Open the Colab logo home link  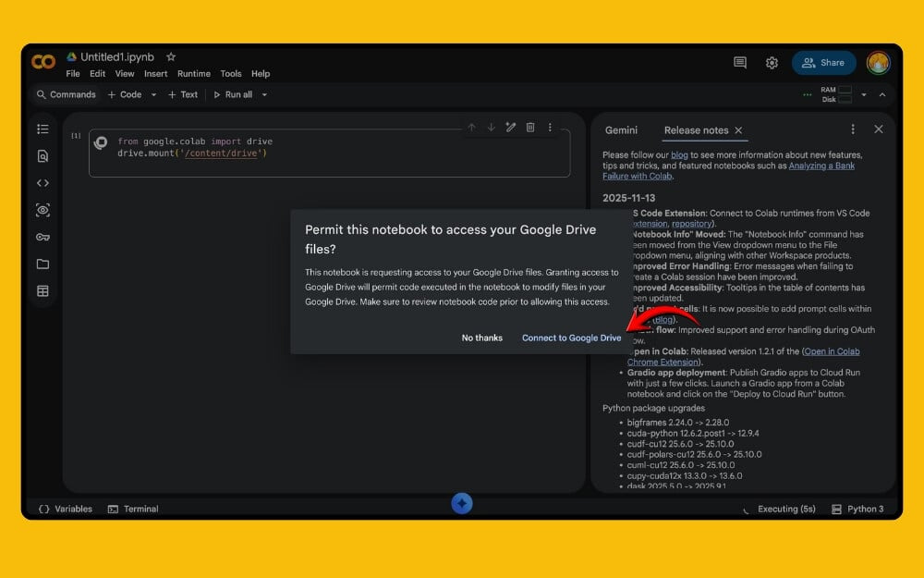pos(43,61)
